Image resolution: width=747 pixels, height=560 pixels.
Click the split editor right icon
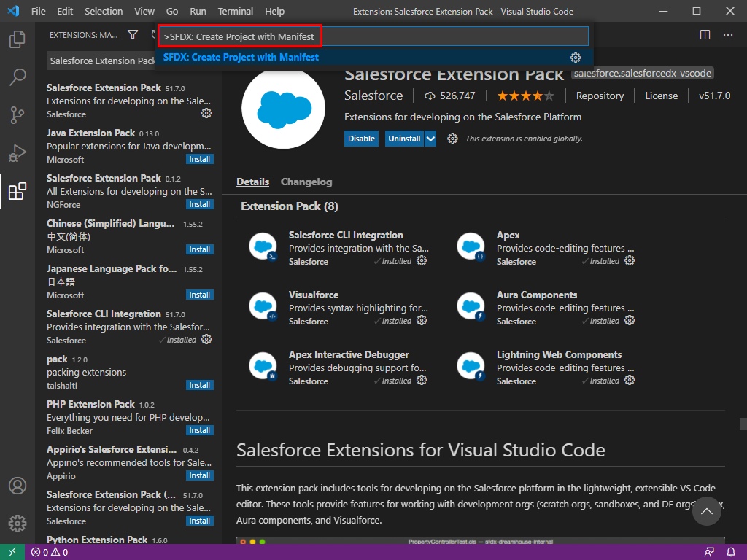705,35
